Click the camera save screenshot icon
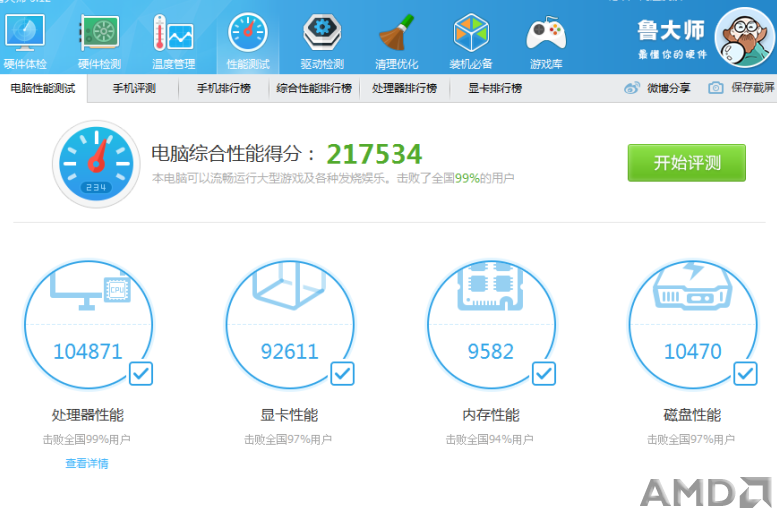The image size is (777, 513). [716, 88]
